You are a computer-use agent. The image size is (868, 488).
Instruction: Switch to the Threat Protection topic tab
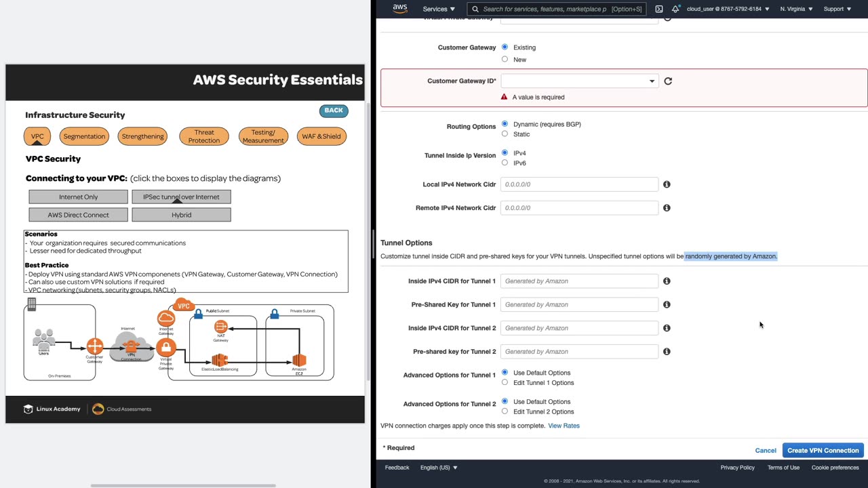point(204,136)
